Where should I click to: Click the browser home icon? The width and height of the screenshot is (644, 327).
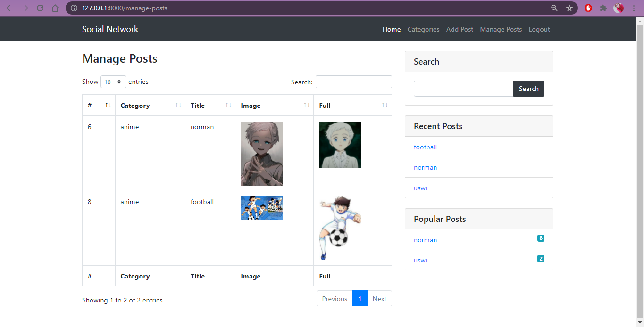(55, 8)
